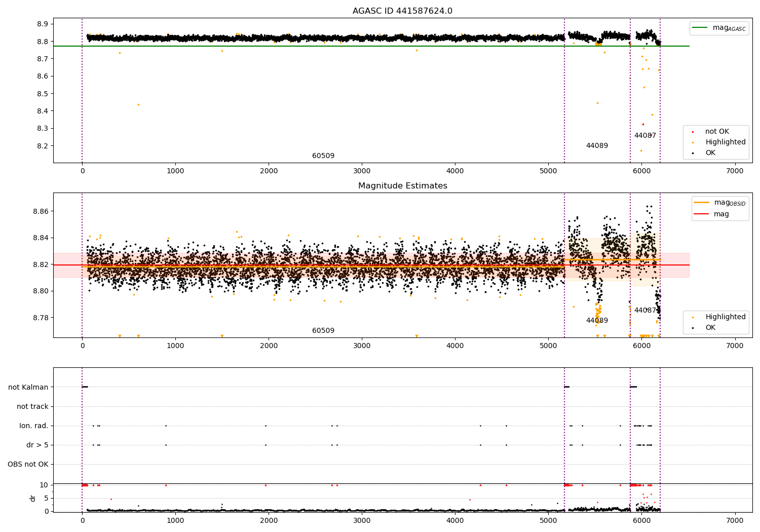Select "Highlighted" legend entry in middle plot
This screenshot has width=760, height=532.
[719, 317]
